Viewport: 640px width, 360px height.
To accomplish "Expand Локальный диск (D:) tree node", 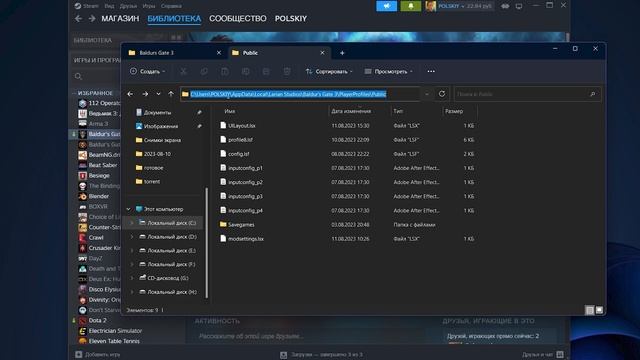I will (131, 237).
